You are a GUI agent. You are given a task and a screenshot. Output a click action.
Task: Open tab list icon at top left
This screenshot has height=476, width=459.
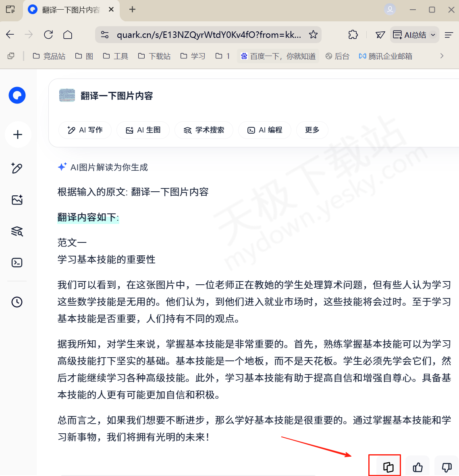point(10,9)
